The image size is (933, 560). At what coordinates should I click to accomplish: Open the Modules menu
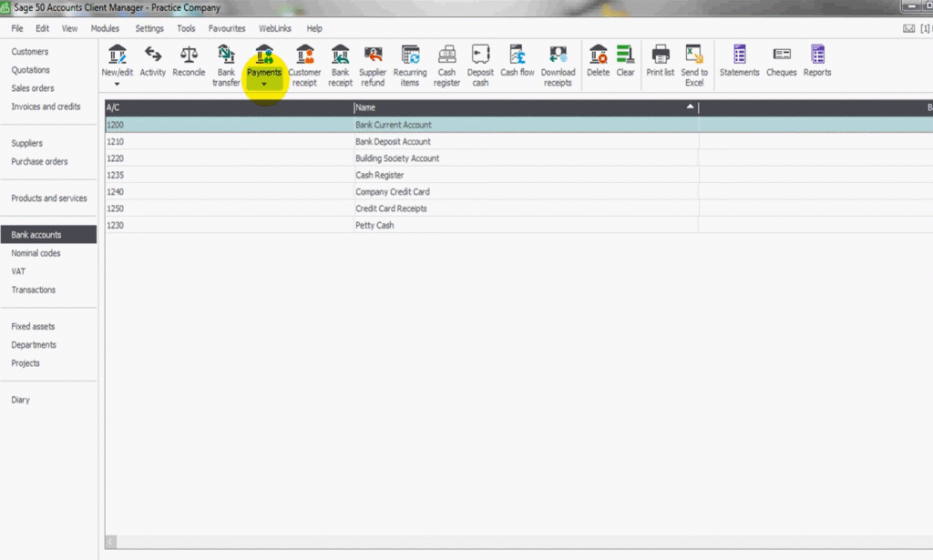pos(105,28)
